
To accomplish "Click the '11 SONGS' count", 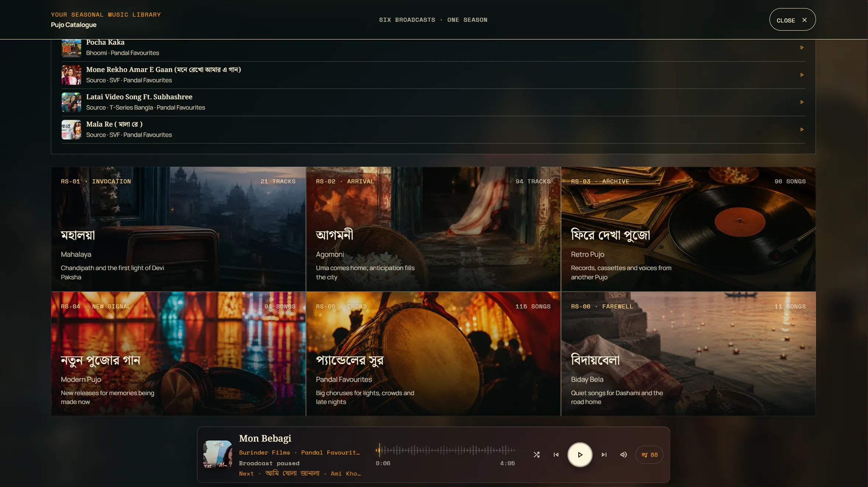I will [x=790, y=307].
